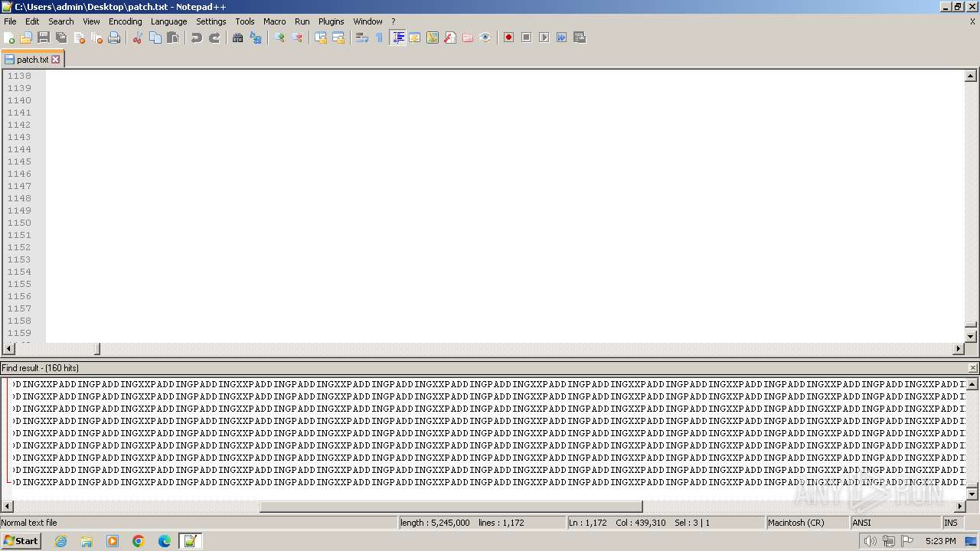Click the Close All toolbar icon
The width and height of the screenshot is (980, 551).
[x=96, y=37]
